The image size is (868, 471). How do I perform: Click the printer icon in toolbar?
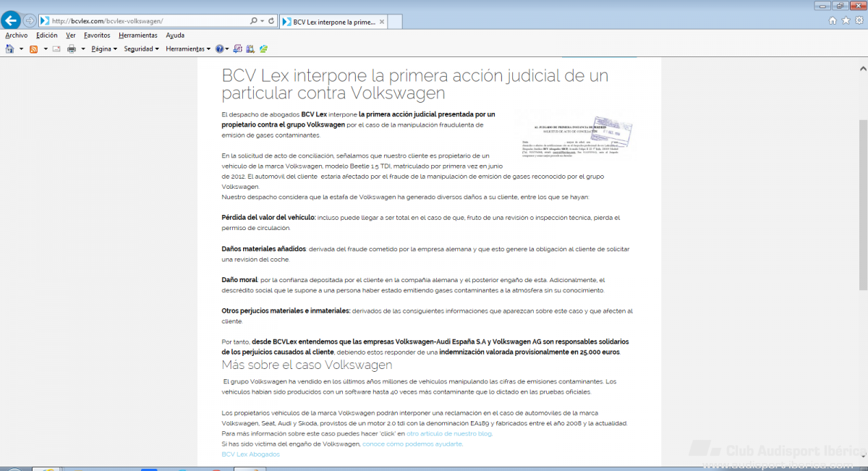pyautogui.click(x=72, y=49)
